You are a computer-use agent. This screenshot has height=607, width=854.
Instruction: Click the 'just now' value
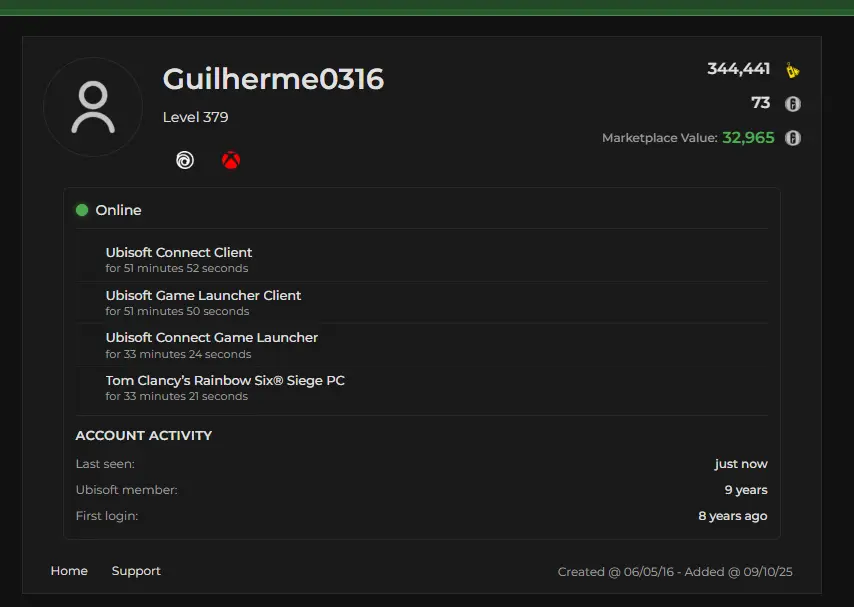point(741,464)
